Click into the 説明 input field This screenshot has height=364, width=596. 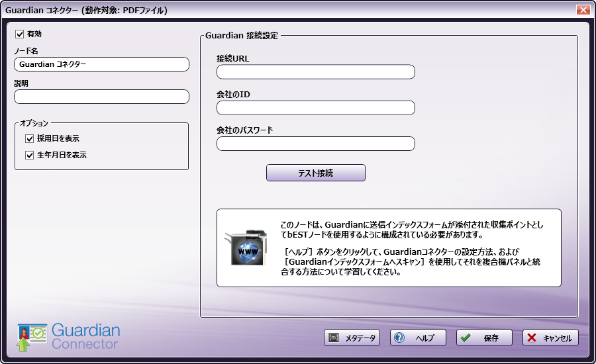point(101,97)
